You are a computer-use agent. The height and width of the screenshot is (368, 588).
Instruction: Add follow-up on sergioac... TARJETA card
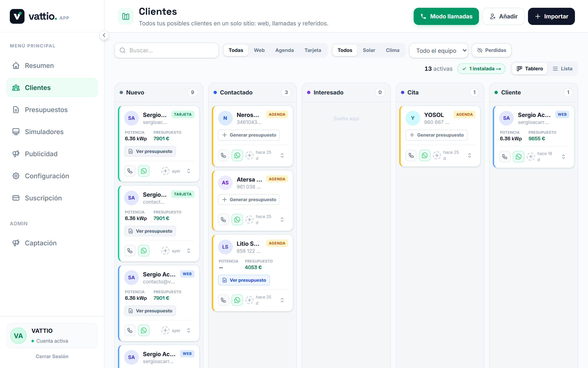tap(165, 171)
